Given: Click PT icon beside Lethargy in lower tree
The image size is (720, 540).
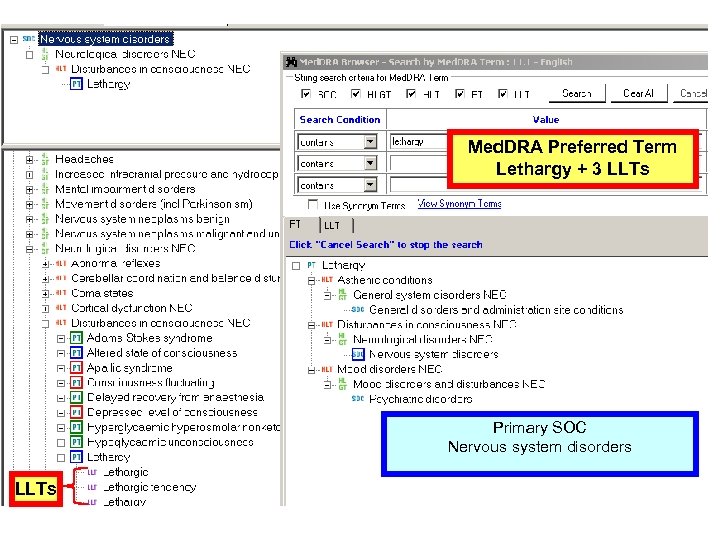Looking at the screenshot, I should (x=76, y=457).
